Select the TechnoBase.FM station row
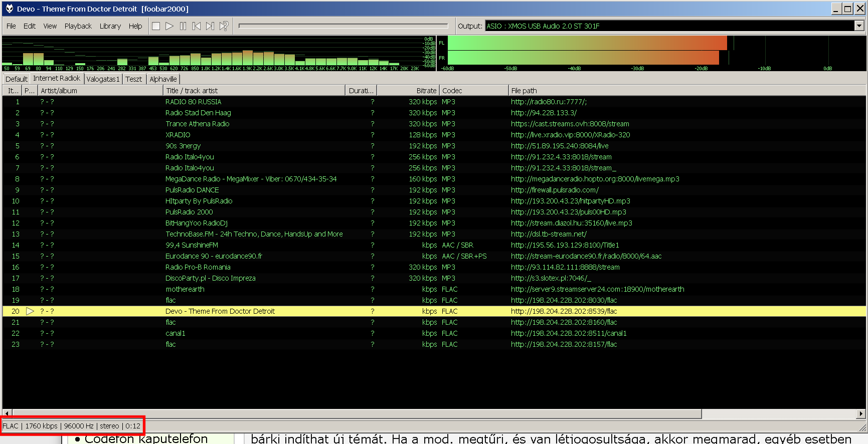This screenshot has width=868, height=444. 434,234
